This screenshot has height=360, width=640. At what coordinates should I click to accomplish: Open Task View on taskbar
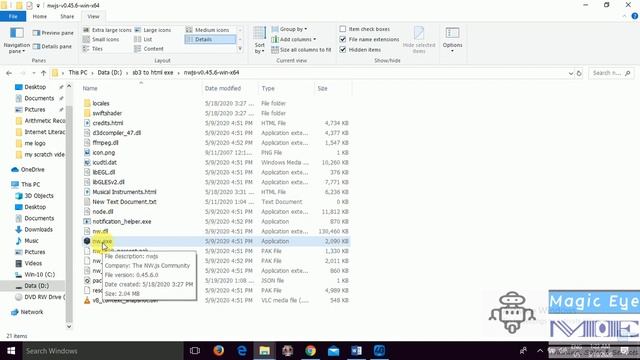195,351
